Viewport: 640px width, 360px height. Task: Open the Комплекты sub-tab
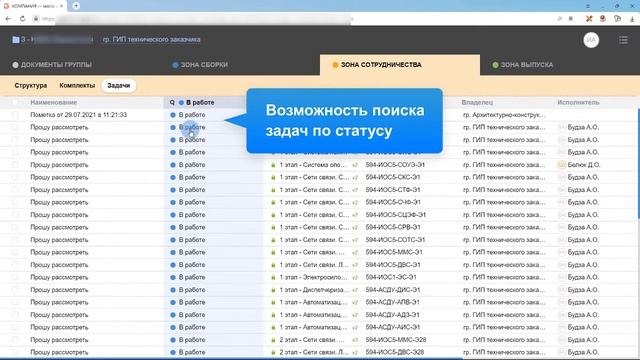pyautogui.click(x=77, y=86)
